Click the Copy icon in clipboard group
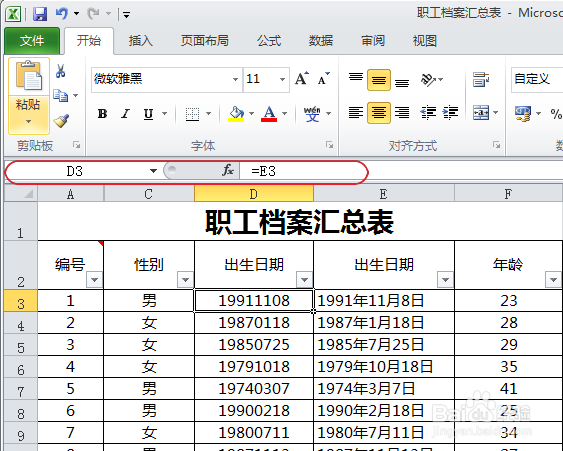 click(60, 96)
